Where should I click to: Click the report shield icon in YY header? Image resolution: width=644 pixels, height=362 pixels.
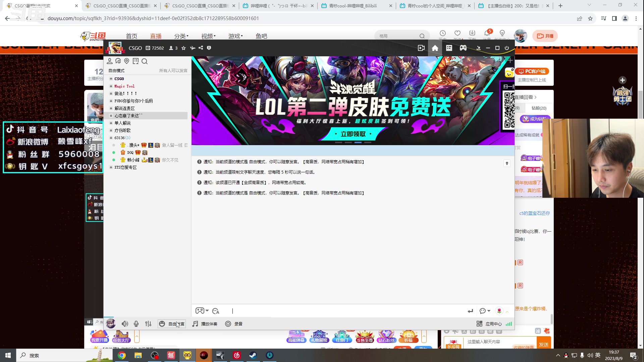[x=209, y=48]
